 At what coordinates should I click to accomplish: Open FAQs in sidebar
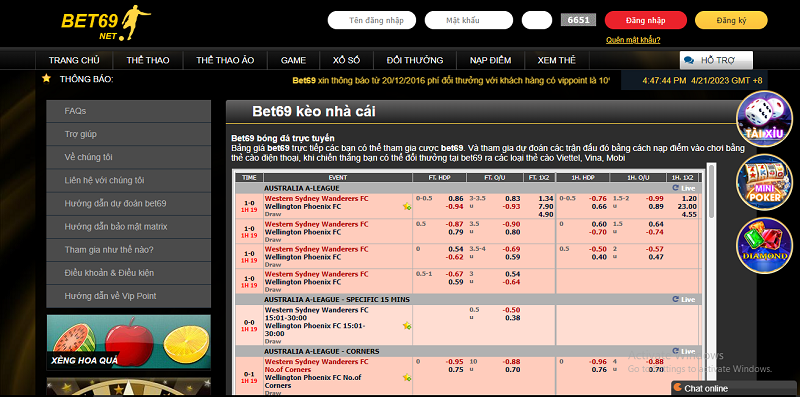point(129,111)
